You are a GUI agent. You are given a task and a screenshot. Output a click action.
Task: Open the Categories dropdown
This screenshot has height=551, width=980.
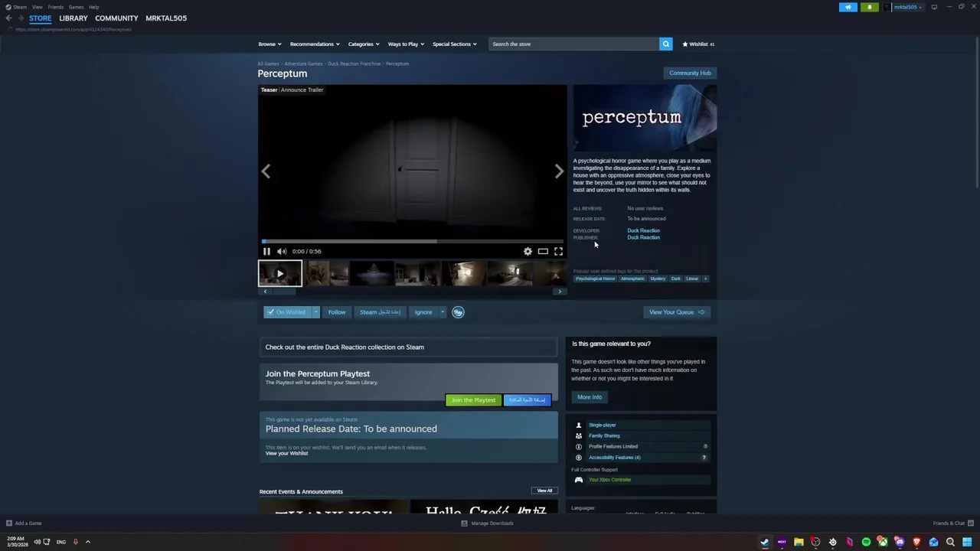(363, 44)
